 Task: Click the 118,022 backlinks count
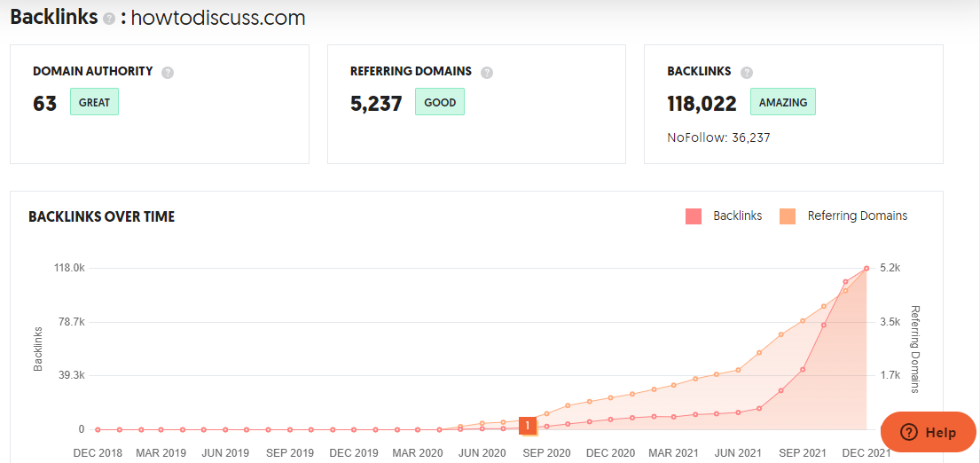point(702,104)
